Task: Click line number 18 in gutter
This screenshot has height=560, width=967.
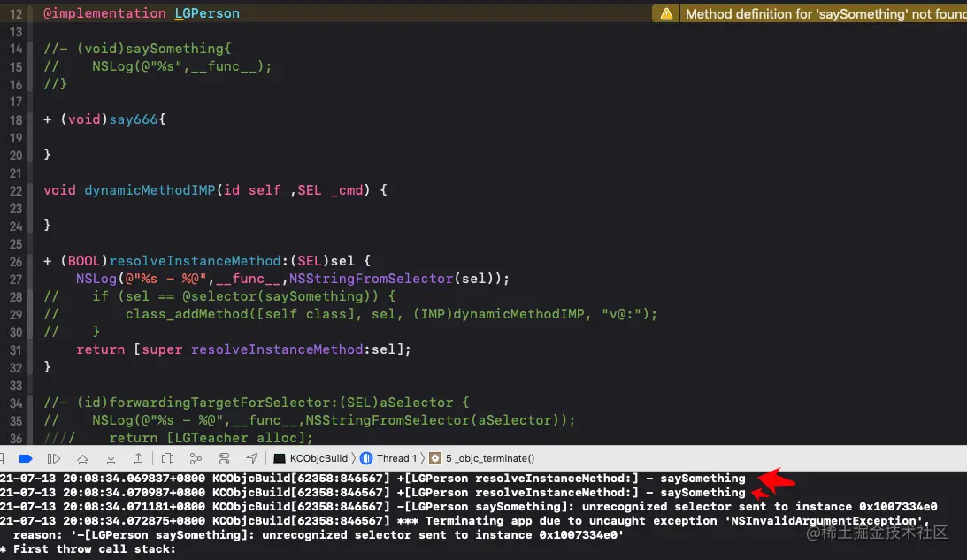Action: (x=15, y=119)
